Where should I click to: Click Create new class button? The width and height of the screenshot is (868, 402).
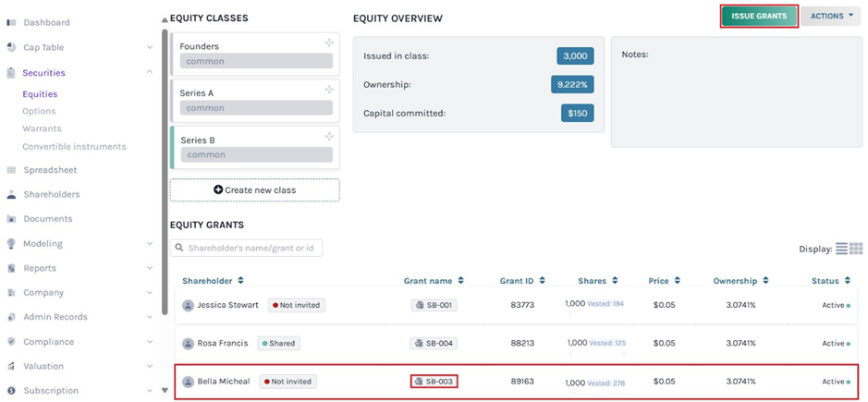(254, 190)
